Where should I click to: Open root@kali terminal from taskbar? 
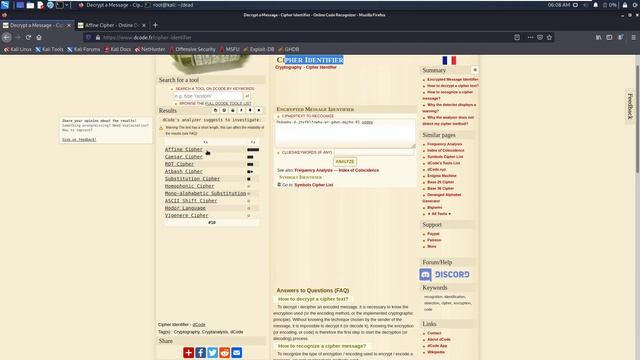[169, 5]
